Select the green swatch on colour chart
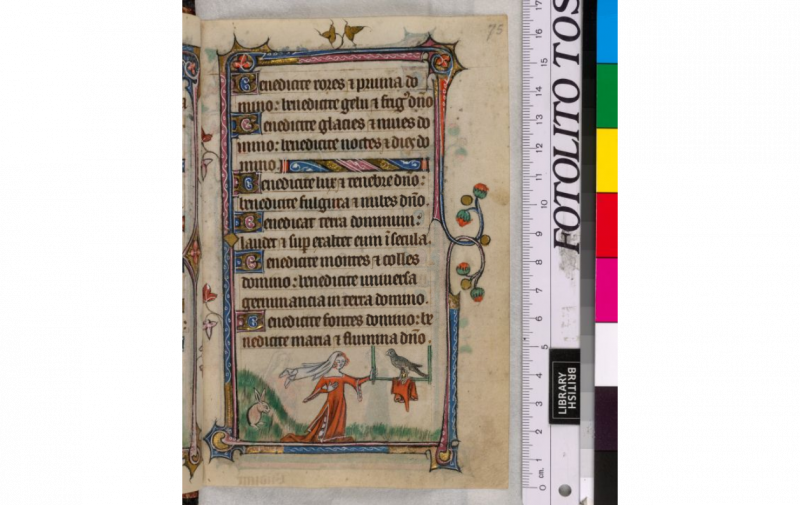The height and width of the screenshot is (505, 800). [x=607, y=96]
